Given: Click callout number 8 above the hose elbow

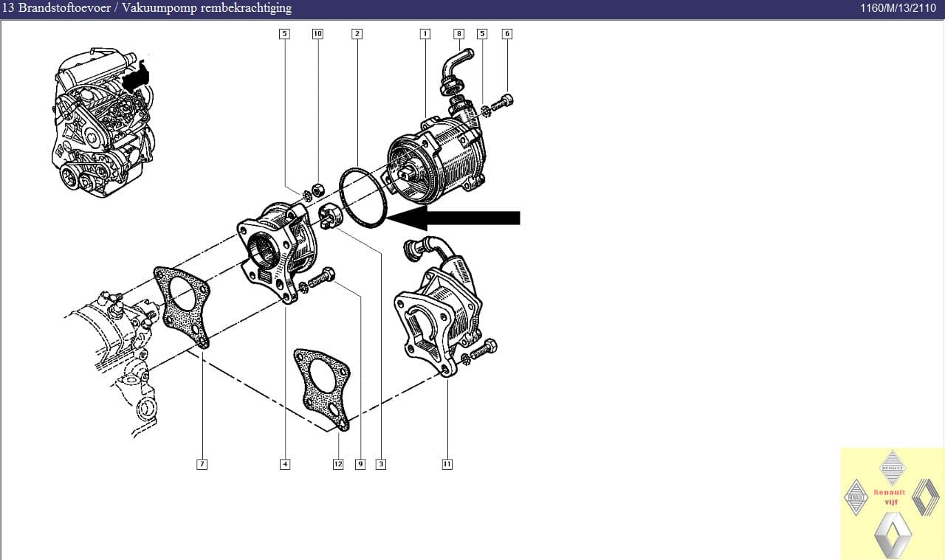Looking at the screenshot, I should pyautogui.click(x=458, y=34).
